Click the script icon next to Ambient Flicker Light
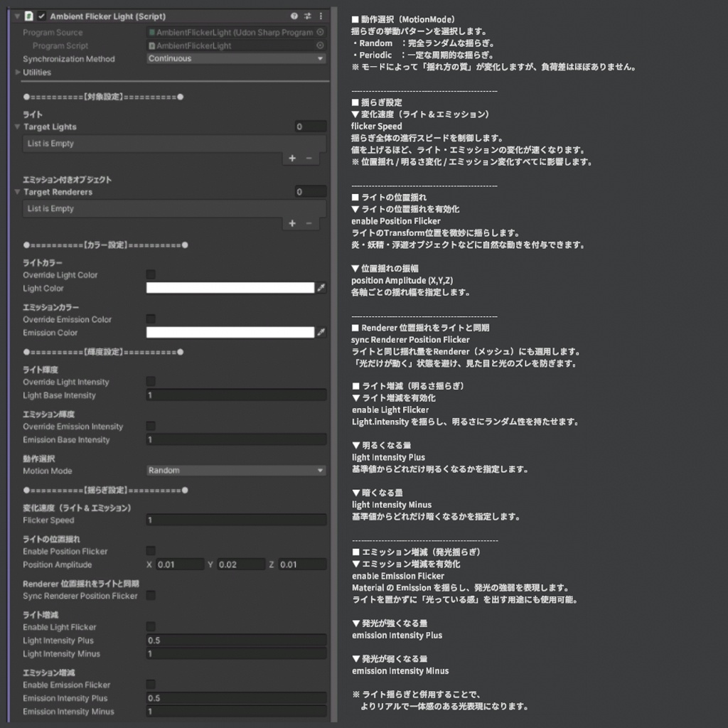 (28, 16)
